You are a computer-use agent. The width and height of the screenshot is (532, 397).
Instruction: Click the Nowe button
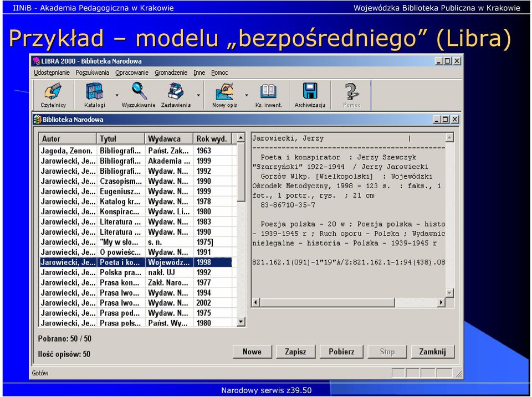point(252,352)
